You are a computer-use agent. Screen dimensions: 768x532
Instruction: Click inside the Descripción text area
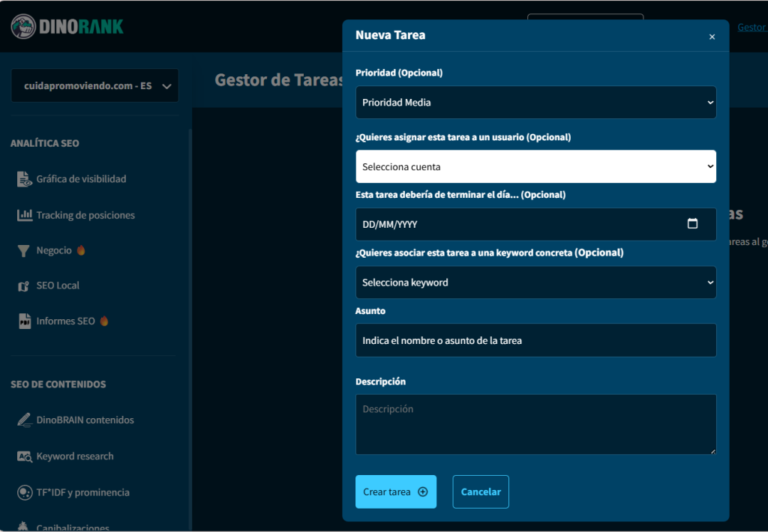coord(535,424)
